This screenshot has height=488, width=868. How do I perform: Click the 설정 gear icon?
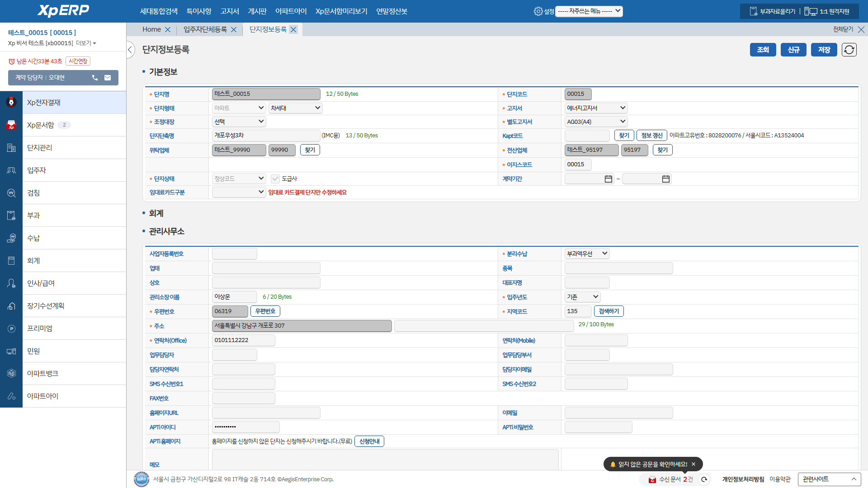pyautogui.click(x=538, y=11)
